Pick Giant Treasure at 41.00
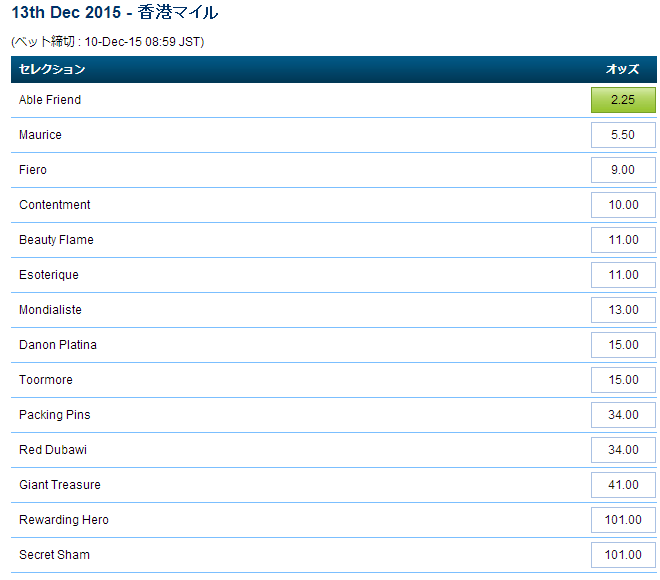 click(x=623, y=485)
